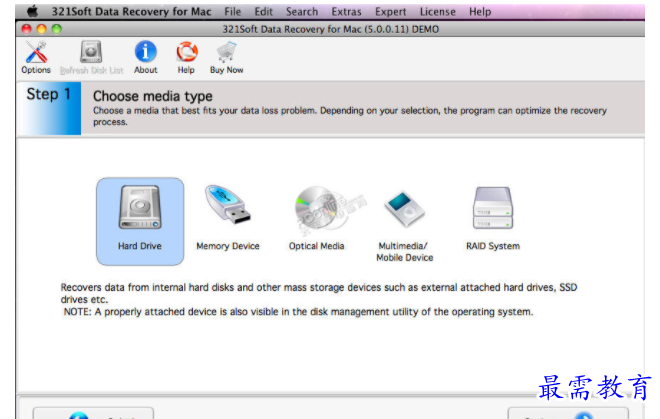The height and width of the screenshot is (419, 660).
Task: Click the Step 1 label
Action: (x=48, y=94)
